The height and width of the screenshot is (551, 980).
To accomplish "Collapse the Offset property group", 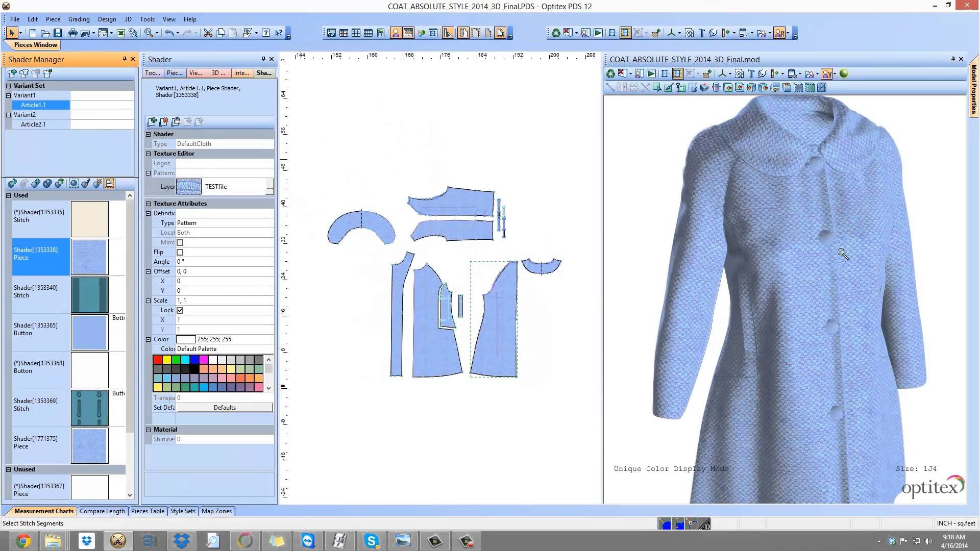I will [148, 271].
